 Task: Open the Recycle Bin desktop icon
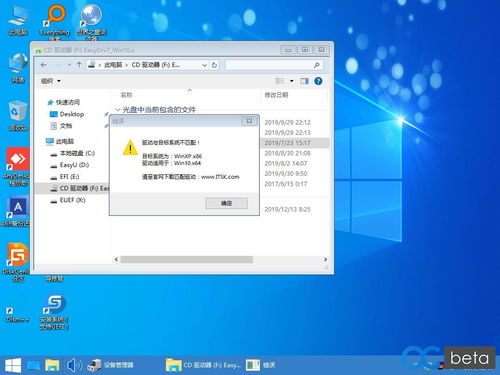tap(18, 116)
